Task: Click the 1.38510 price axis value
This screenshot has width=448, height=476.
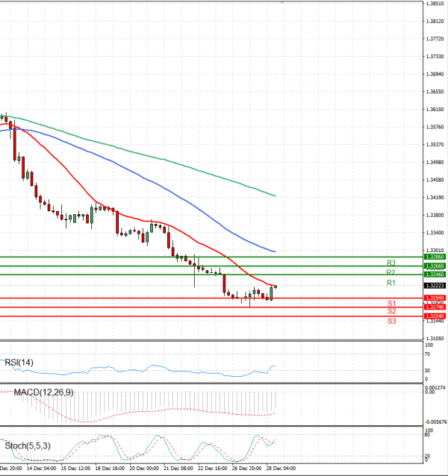Action: pos(435,4)
